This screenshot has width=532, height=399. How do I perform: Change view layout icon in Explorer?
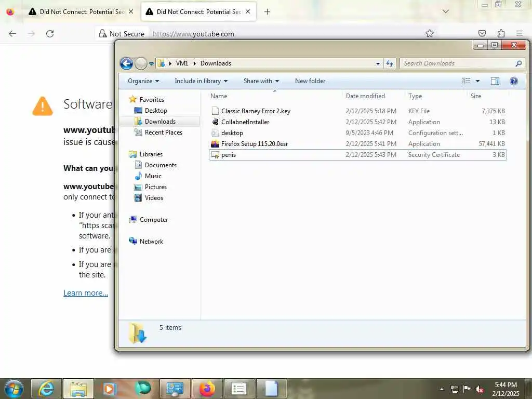point(466,81)
